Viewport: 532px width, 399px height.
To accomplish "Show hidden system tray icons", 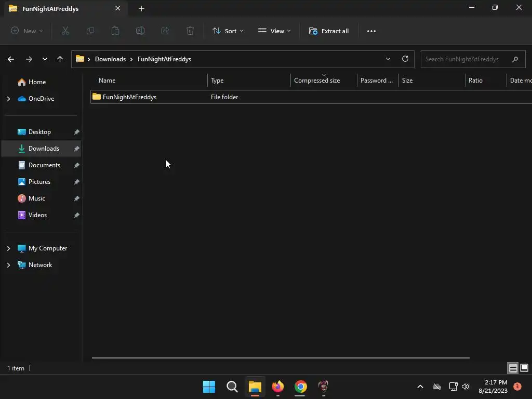I will click(420, 387).
